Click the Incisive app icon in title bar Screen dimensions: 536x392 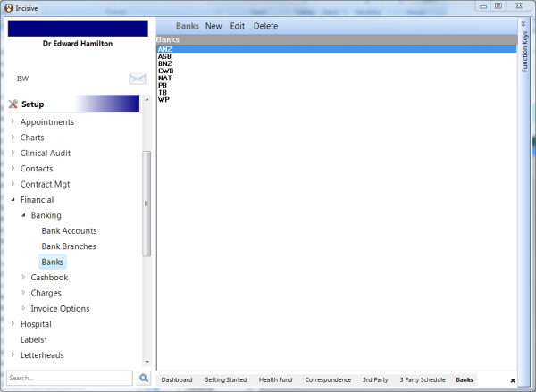pos(9,8)
